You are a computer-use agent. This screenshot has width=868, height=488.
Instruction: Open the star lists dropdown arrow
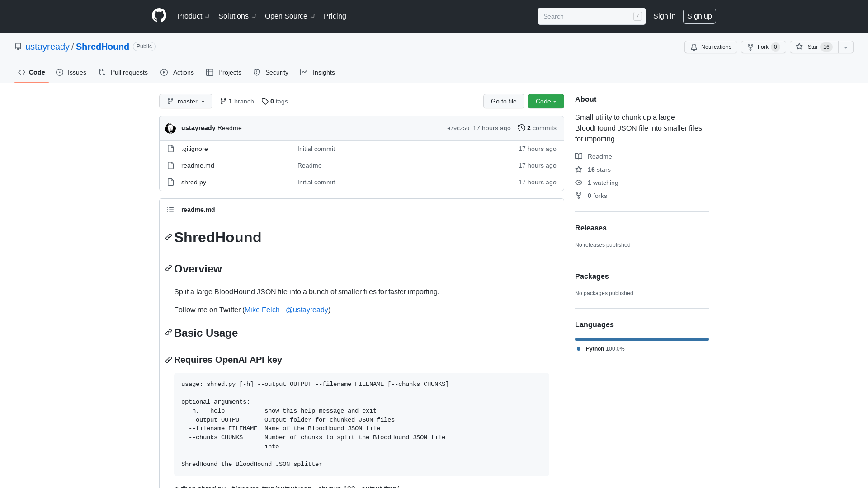tap(846, 47)
